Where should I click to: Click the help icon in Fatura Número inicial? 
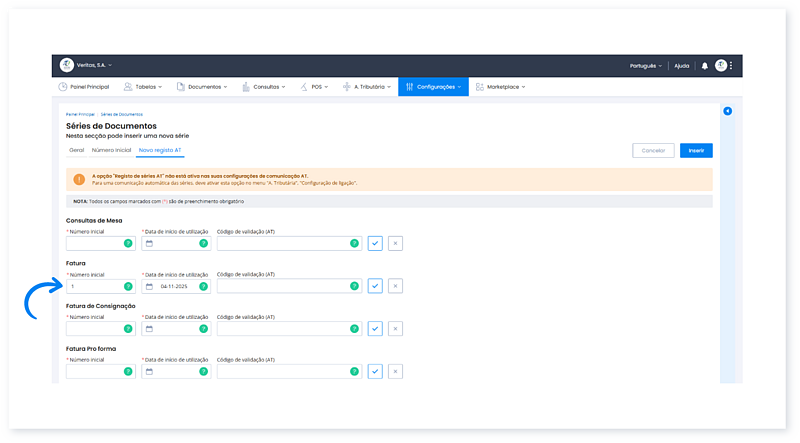pyautogui.click(x=128, y=286)
